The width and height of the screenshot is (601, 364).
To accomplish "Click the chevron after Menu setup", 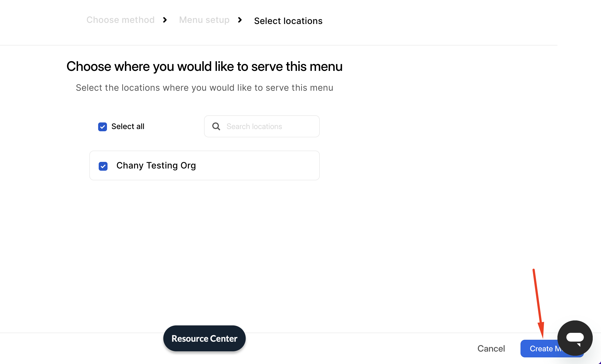I will point(240,20).
